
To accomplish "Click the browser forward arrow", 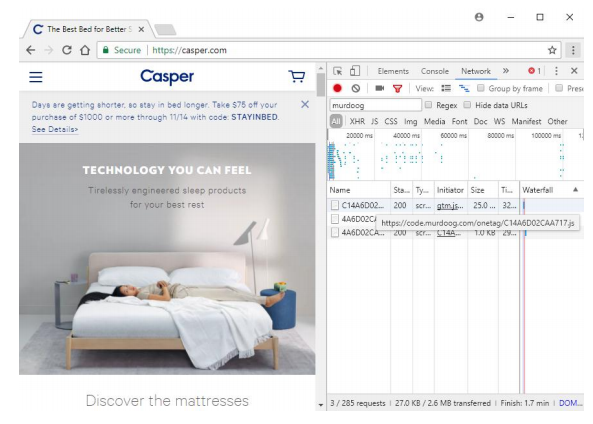I will pyautogui.click(x=49, y=50).
